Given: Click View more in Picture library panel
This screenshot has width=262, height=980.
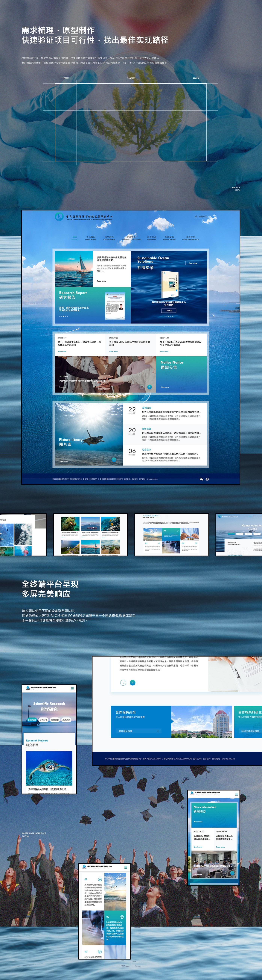Looking at the screenshot, I should (x=63, y=461).
